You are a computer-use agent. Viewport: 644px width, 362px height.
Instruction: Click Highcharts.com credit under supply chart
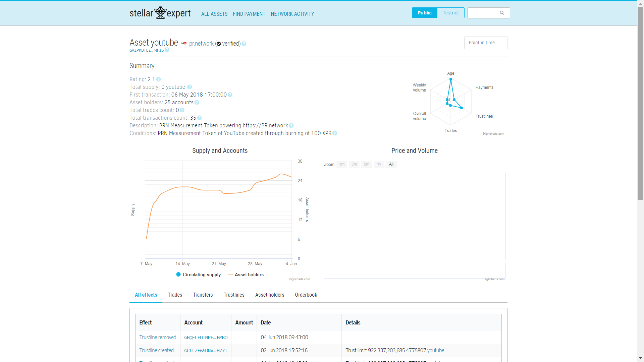point(299,279)
